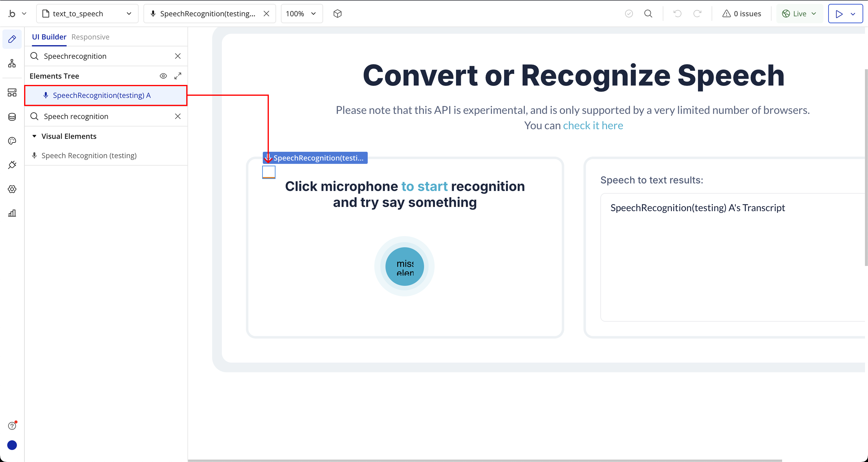Follow the check it here link
The image size is (868, 462).
tap(593, 125)
